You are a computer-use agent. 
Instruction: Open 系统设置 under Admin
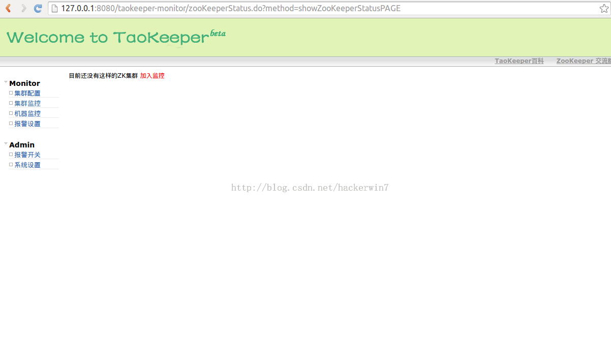tap(27, 165)
